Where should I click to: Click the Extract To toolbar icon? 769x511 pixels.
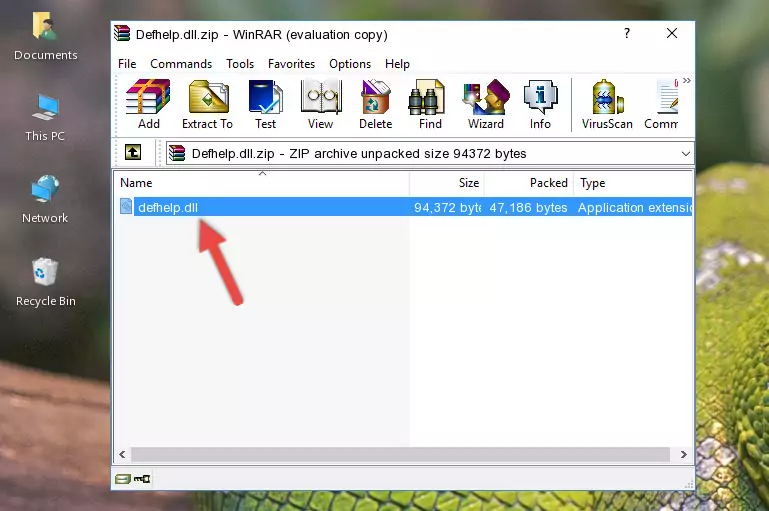click(207, 104)
